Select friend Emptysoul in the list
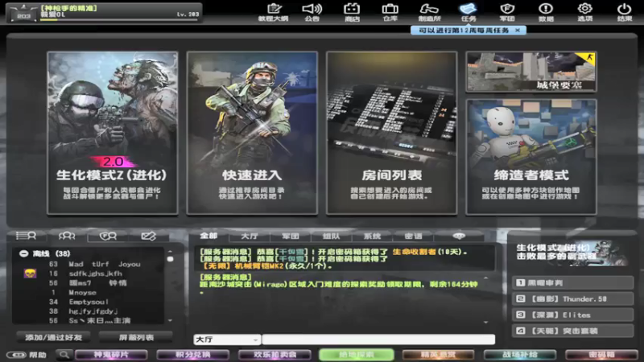The width and height of the screenshot is (644, 362). click(x=90, y=302)
